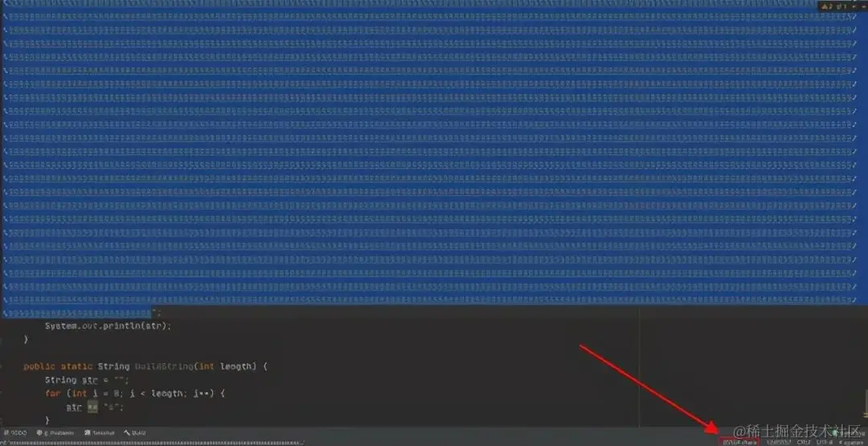This screenshot has height=446, width=868.
Task: Click the status bar message text at bottom left
Action: point(153,443)
